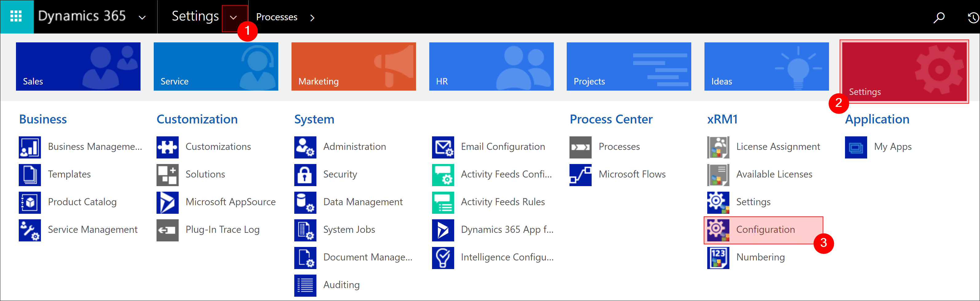Open the app launcher waffle icon
980x301 pixels.
tap(16, 16)
